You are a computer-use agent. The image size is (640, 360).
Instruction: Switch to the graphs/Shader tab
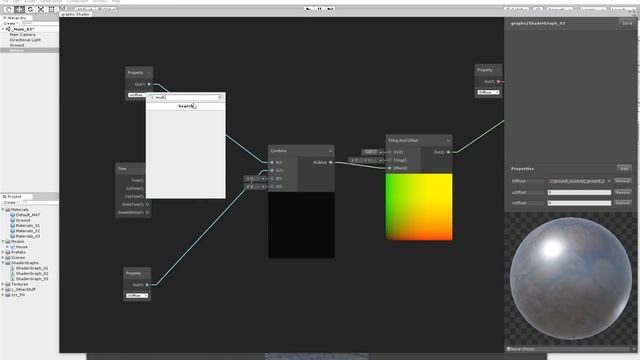click(76, 14)
